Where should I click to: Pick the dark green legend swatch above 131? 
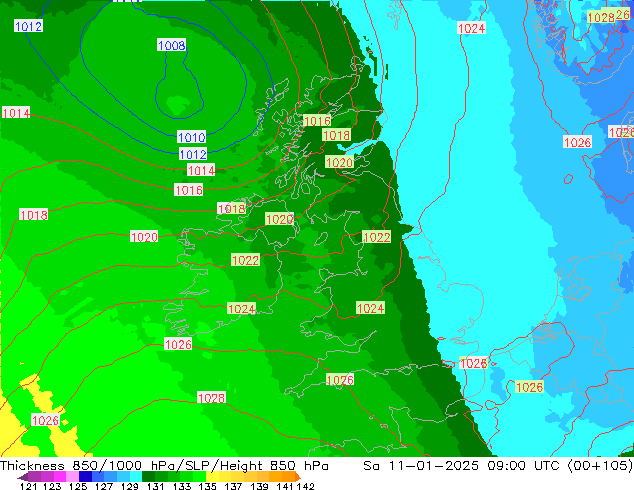(x=148, y=477)
